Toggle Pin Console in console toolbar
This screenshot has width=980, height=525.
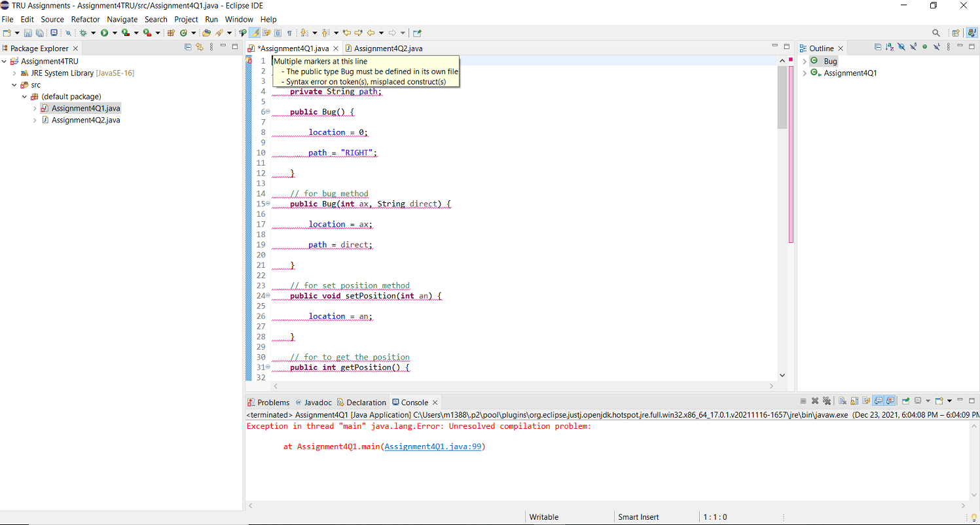pos(905,401)
